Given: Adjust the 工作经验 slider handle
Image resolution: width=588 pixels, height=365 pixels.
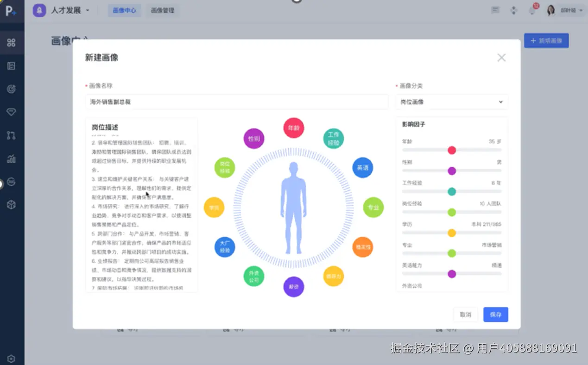Looking at the screenshot, I should click(x=452, y=192).
